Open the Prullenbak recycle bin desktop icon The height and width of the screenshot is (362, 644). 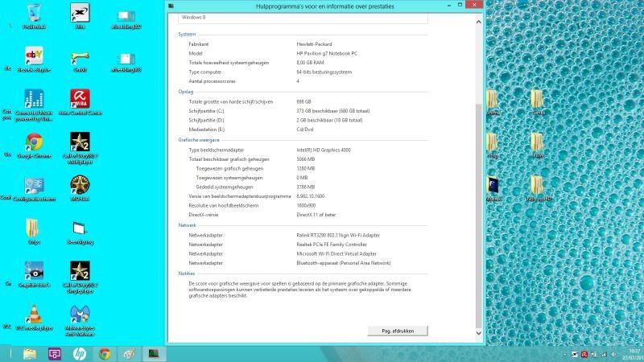[34, 16]
